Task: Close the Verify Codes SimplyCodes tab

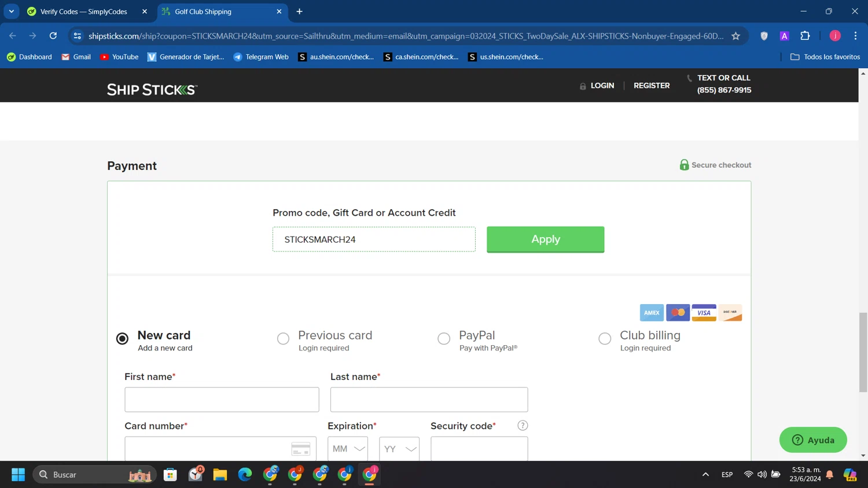Action: [145, 12]
